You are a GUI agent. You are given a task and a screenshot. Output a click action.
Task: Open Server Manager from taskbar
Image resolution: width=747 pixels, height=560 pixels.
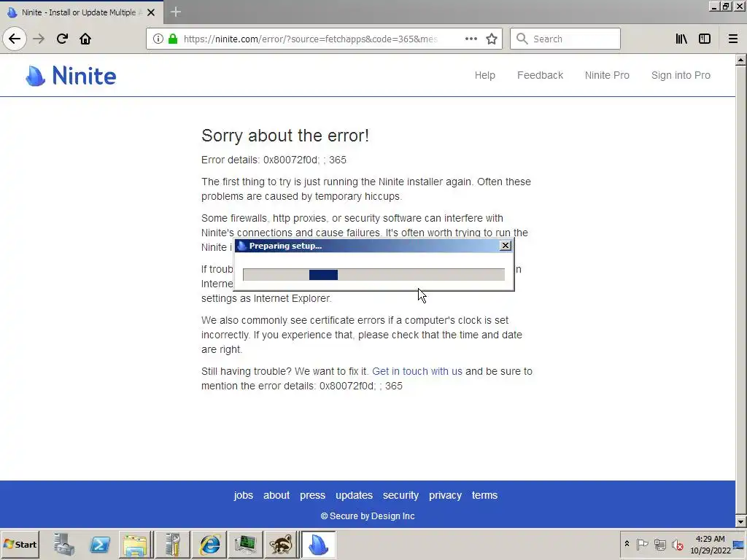point(64,544)
